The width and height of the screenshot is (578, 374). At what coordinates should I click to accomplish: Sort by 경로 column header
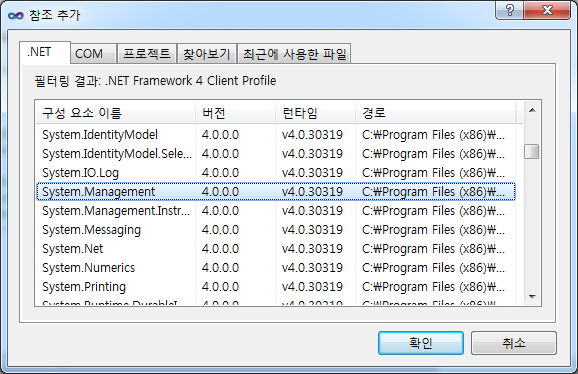click(436, 113)
